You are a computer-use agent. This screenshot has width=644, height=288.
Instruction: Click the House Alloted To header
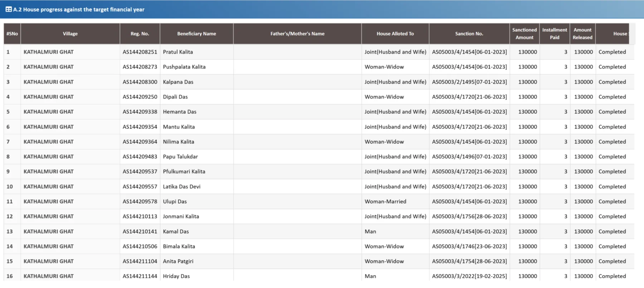(395, 34)
